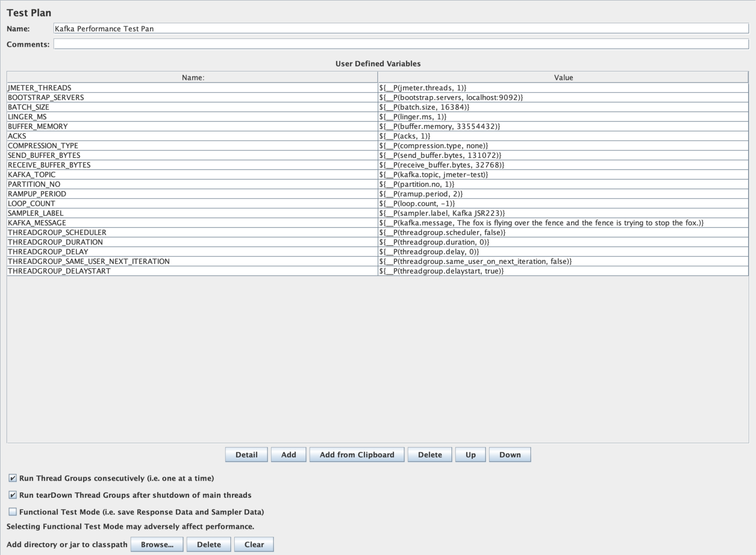Image resolution: width=756 pixels, height=555 pixels.
Task: Click the Value column header
Action: pyautogui.click(x=563, y=77)
